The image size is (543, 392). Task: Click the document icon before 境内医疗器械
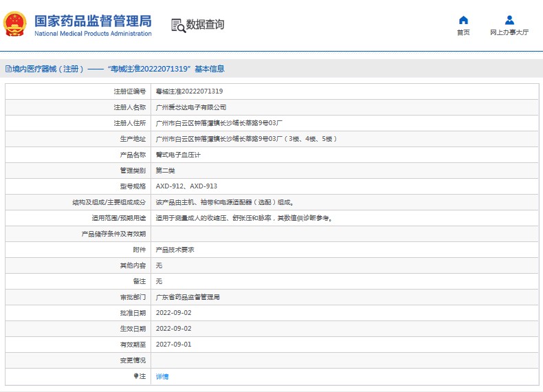(8, 69)
